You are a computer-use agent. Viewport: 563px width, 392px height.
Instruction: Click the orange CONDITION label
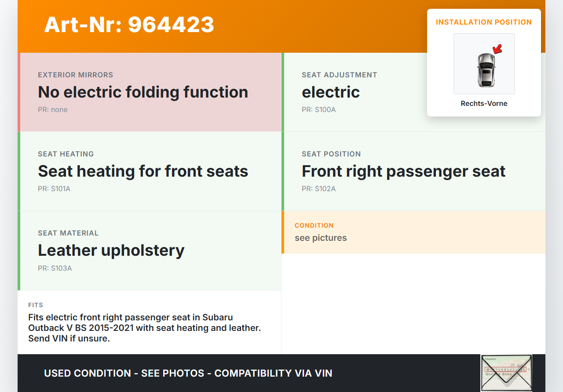[x=314, y=225]
